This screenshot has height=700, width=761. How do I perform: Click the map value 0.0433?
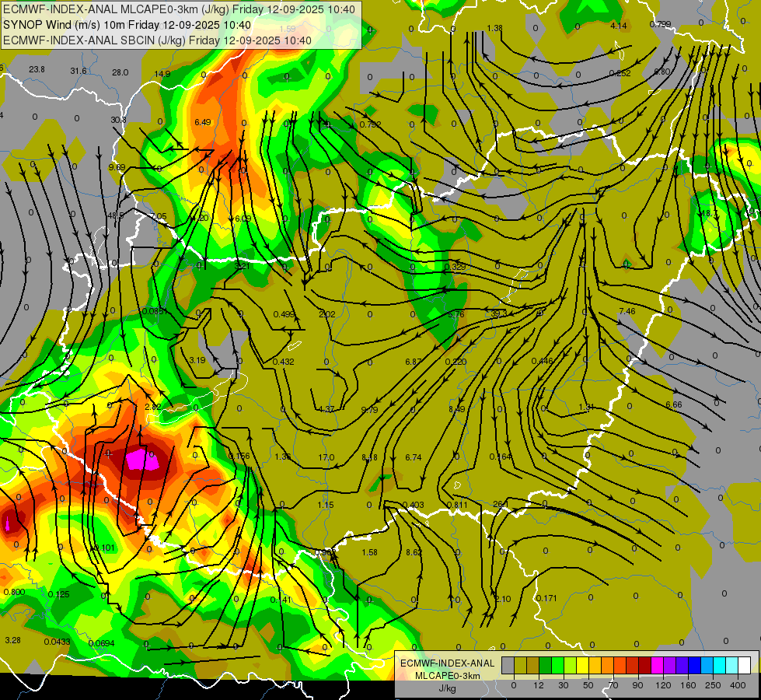pos(57,642)
